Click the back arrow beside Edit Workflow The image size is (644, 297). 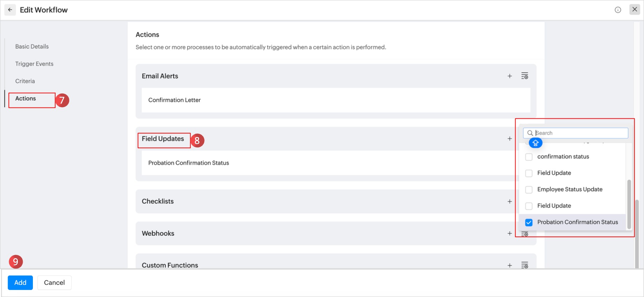[x=10, y=10]
